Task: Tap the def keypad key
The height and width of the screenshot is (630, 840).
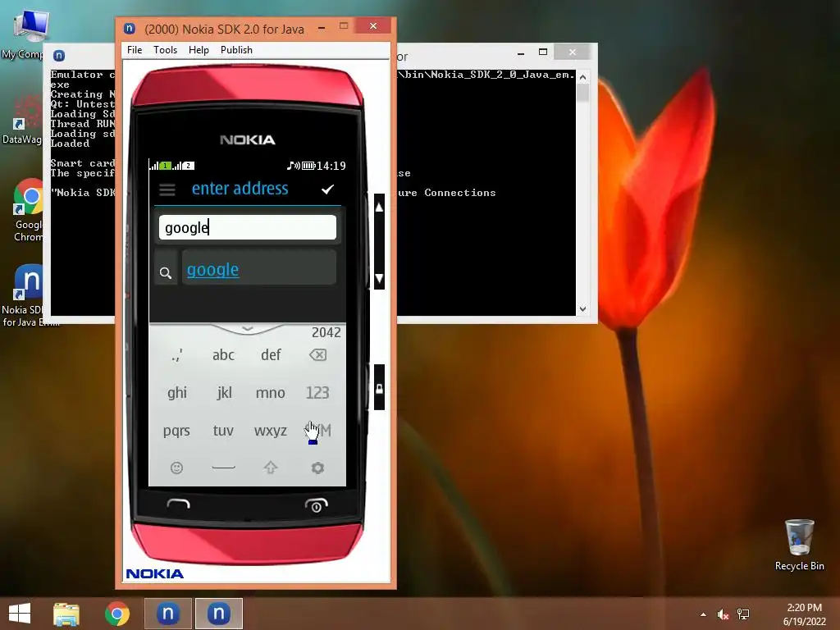Action: pyautogui.click(x=271, y=354)
